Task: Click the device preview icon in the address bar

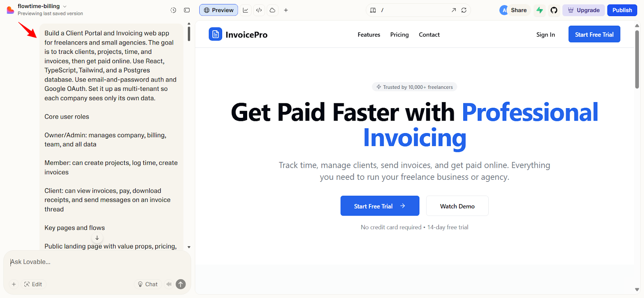Action: tap(373, 10)
